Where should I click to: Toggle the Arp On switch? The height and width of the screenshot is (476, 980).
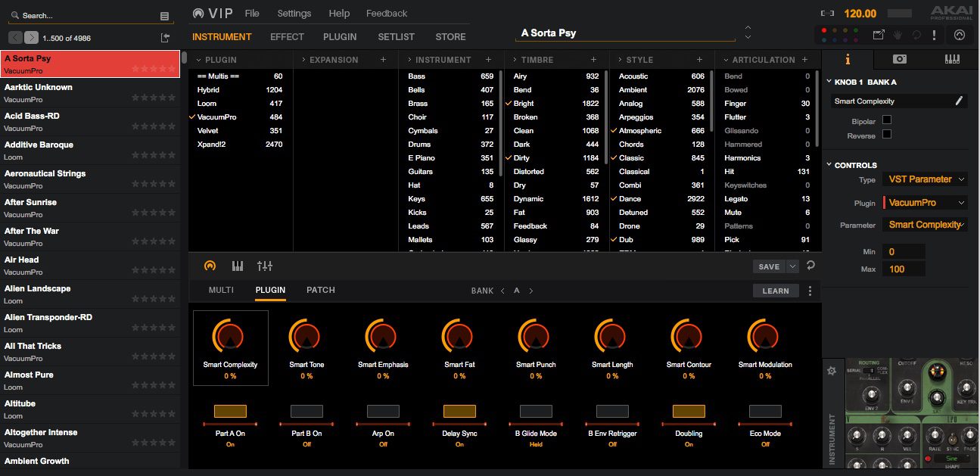[383, 411]
